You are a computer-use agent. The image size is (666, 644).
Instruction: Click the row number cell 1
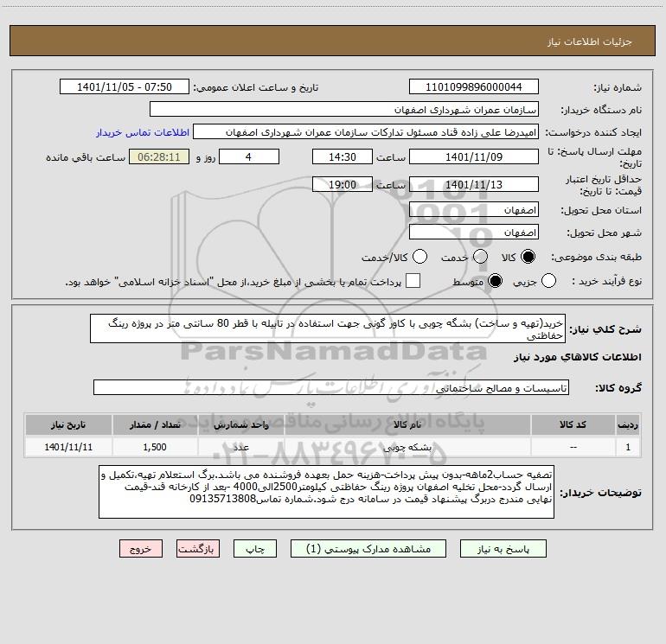pos(628,447)
